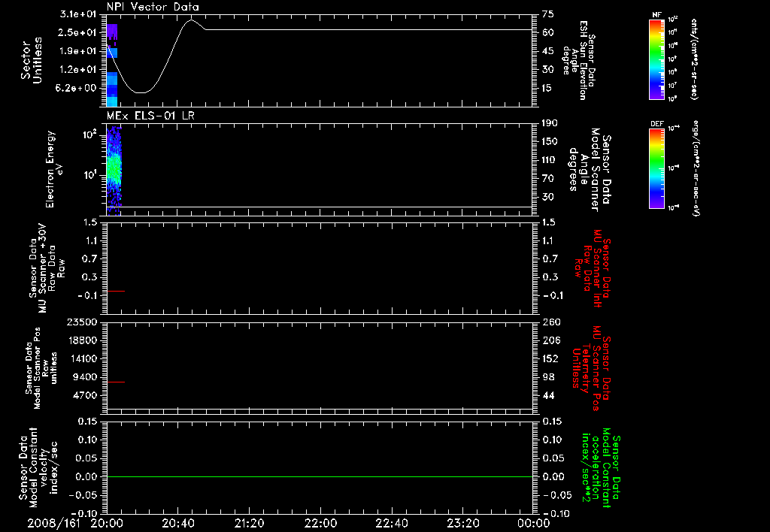Select the red "MU Scanner Init Raw Data" title
This screenshot has width=770, height=532.
[592, 268]
